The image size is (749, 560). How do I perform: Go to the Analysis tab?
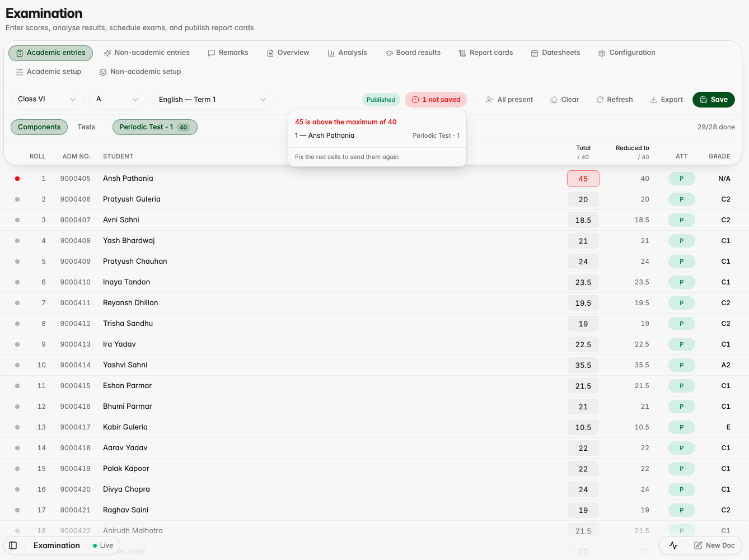347,53
